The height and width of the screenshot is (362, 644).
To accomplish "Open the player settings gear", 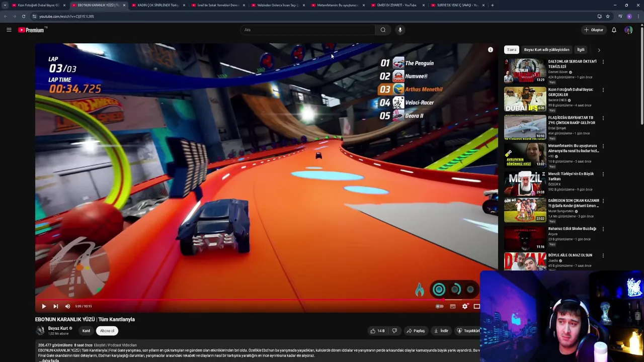I will coord(465,306).
